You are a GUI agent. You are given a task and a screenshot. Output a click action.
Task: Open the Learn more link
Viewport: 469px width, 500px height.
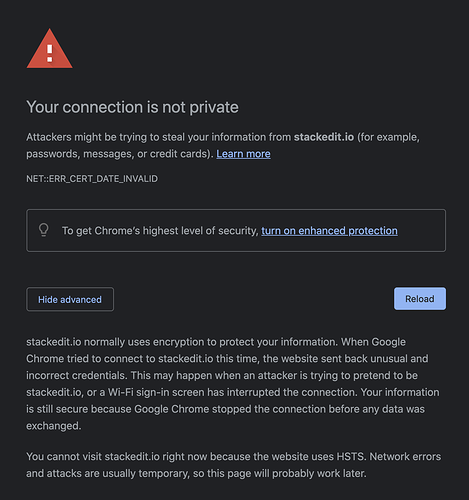pos(243,154)
